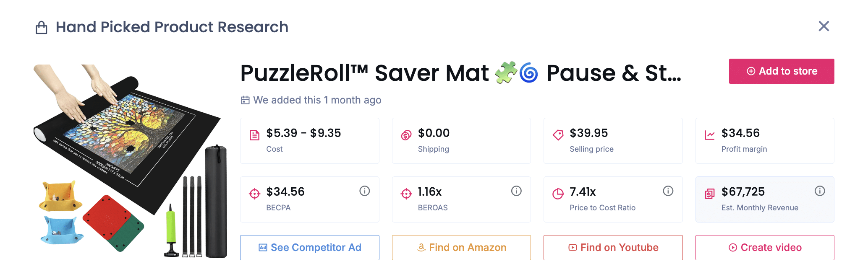
Task: Click Add to store
Action: [781, 71]
